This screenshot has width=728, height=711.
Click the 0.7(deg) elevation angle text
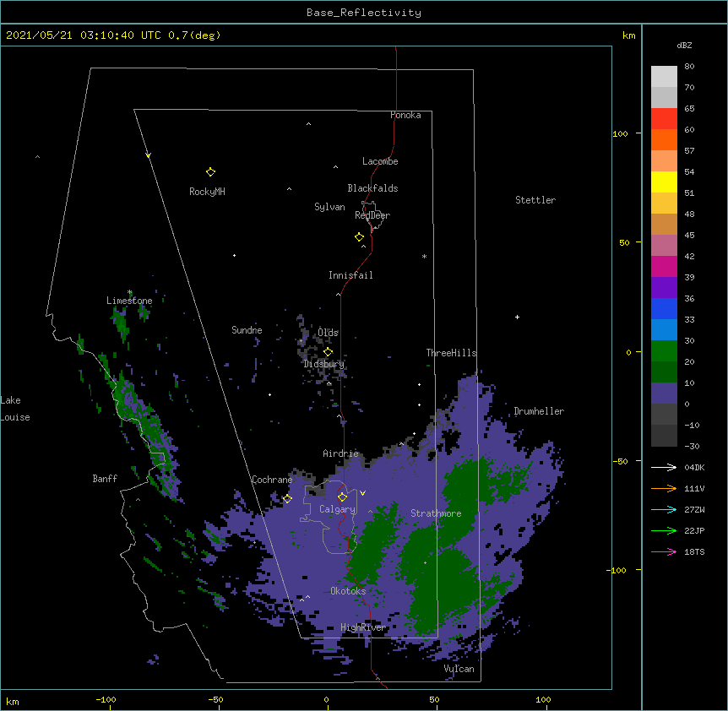194,35
